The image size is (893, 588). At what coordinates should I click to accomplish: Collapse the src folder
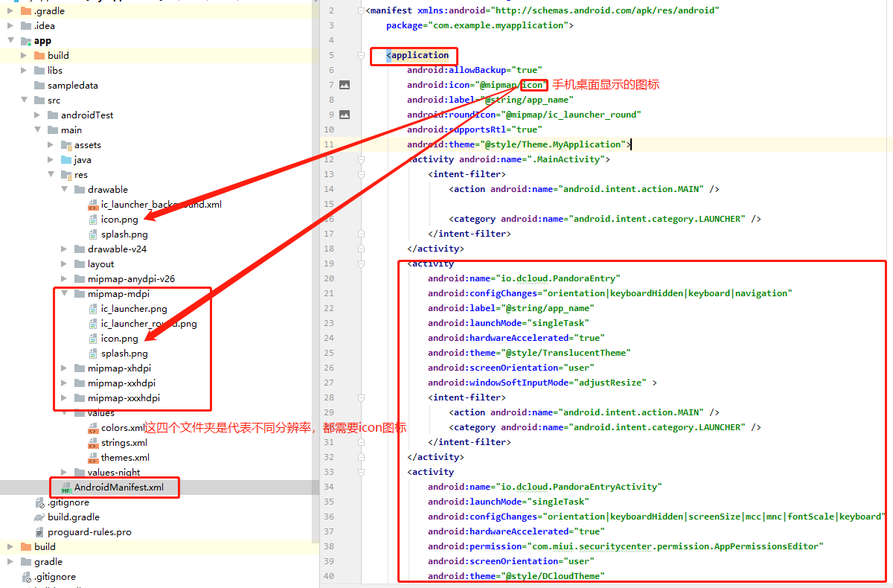24,100
